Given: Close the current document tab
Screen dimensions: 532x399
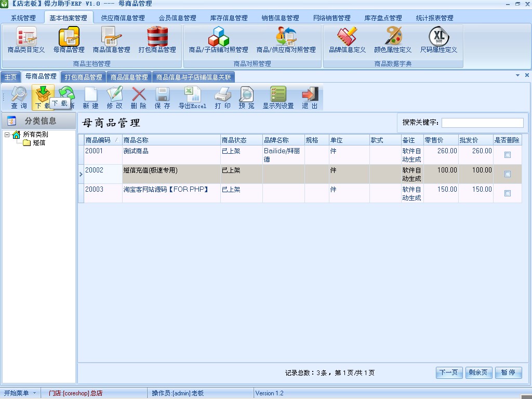Looking at the screenshot, I should click(527, 75).
